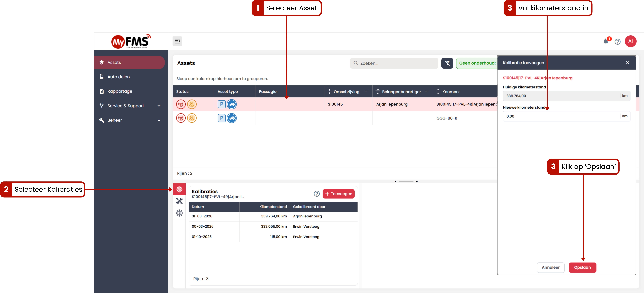Sort by the Datum column header
644x293 pixels.
[214, 207]
